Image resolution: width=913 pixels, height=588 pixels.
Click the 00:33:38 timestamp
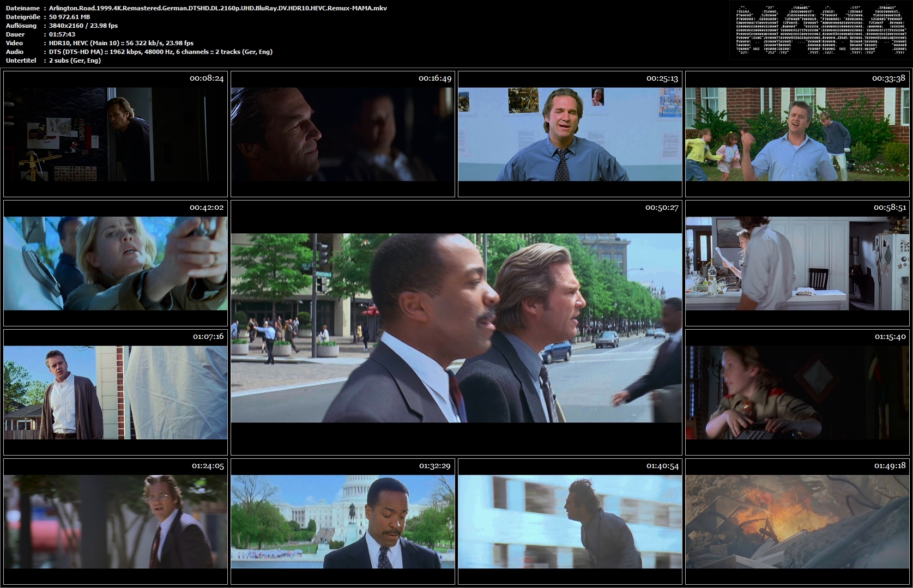888,78
